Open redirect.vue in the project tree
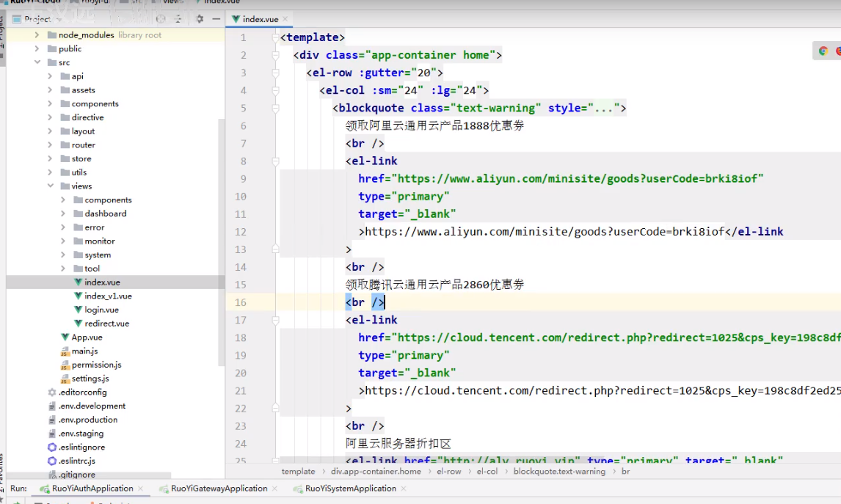 coord(106,324)
